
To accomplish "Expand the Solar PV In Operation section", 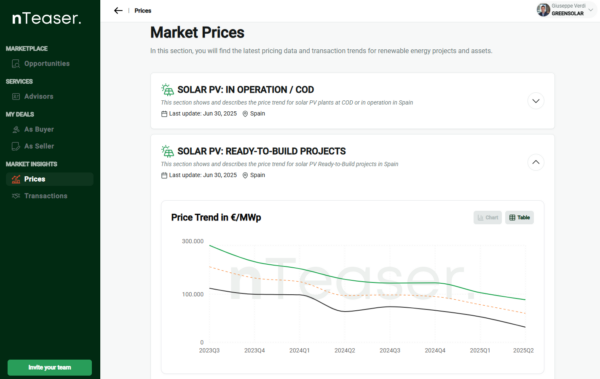I will point(536,101).
